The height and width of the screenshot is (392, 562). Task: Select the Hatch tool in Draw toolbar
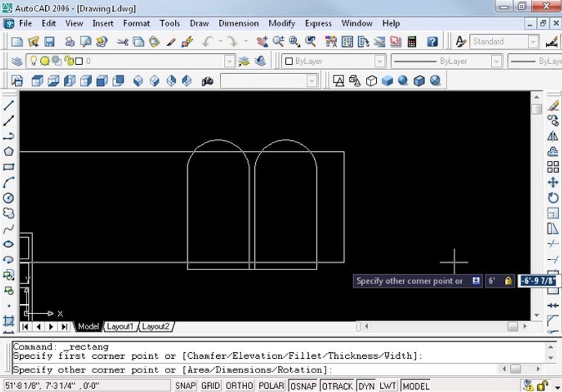point(9,320)
